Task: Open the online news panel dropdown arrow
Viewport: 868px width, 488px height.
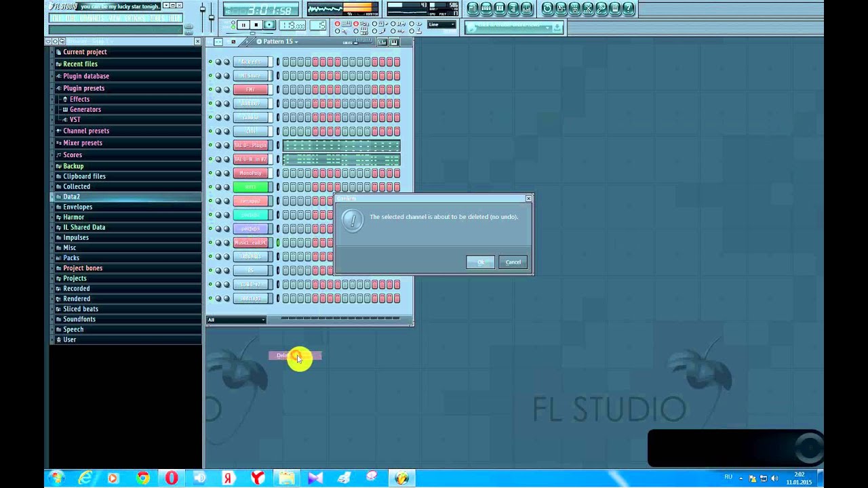Action: [547, 28]
